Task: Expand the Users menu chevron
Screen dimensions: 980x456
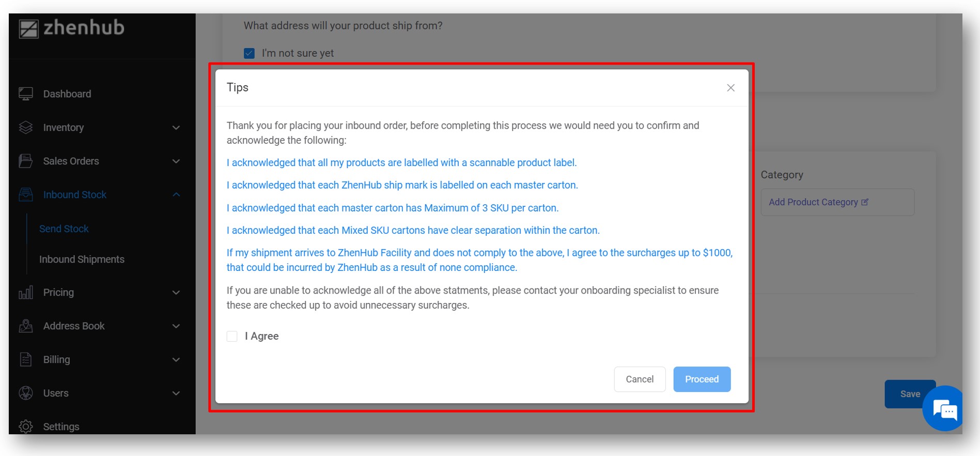Action: click(176, 393)
